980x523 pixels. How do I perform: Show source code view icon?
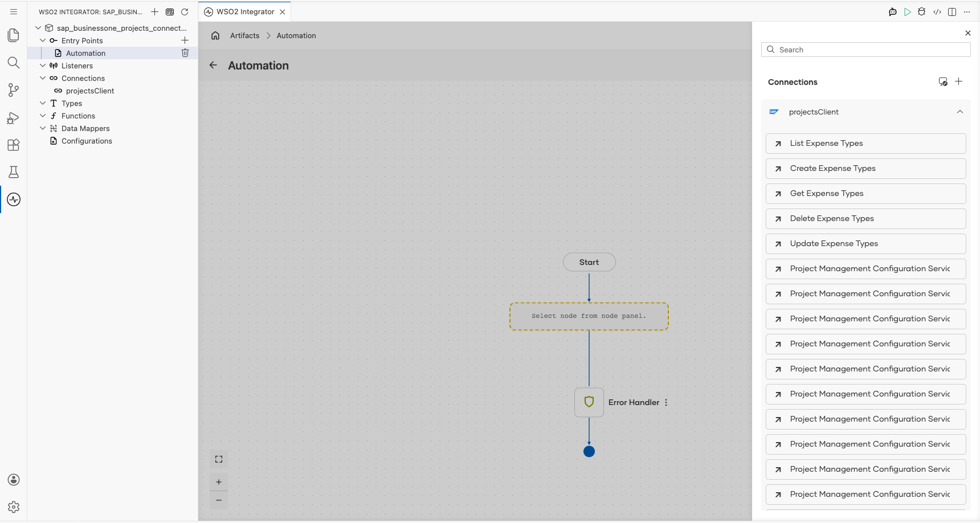[x=937, y=12]
